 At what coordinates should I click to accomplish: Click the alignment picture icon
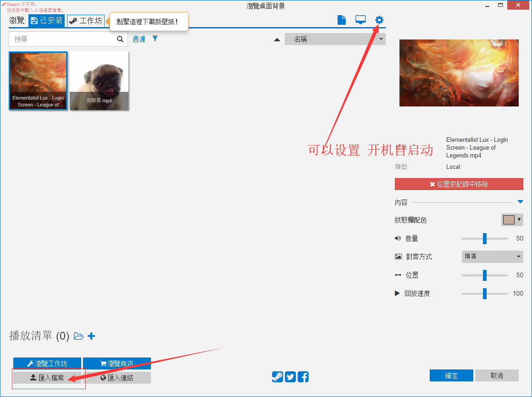pyautogui.click(x=398, y=257)
